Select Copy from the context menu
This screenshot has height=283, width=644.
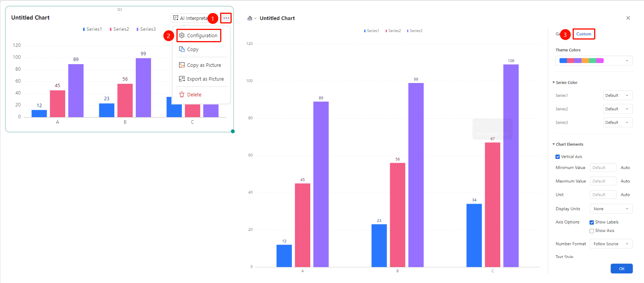[193, 50]
